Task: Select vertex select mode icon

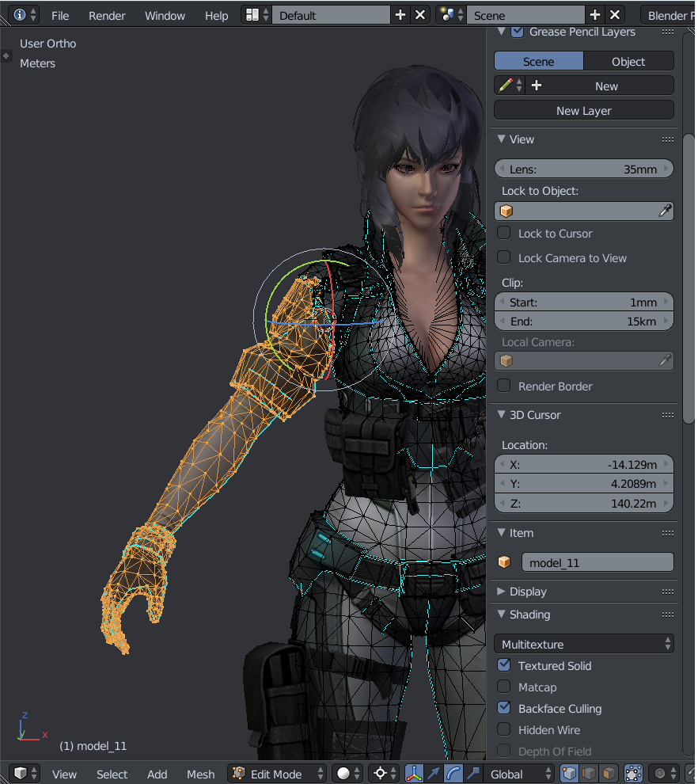Action: pos(569,774)
